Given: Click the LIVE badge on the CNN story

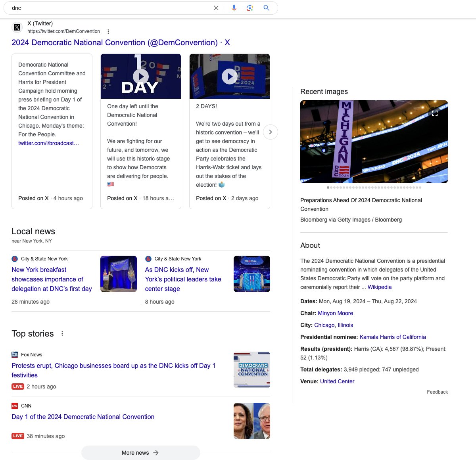Looking at the screenshot, I should coord(18,436).
